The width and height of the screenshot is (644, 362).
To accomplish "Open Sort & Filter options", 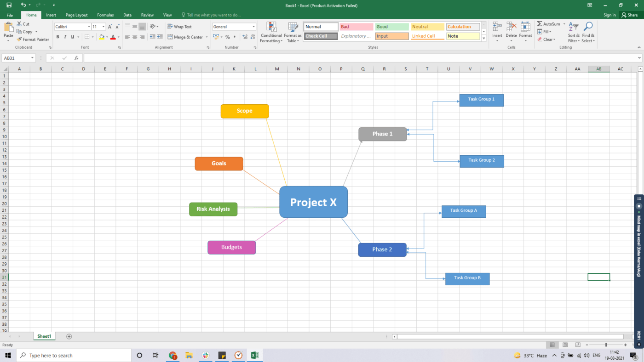I will [x=573, y=31].
